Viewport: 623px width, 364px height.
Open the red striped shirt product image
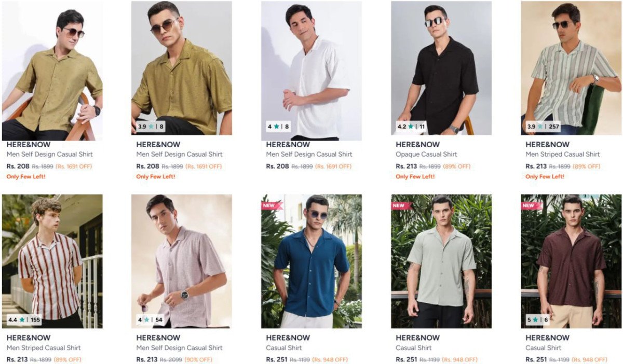pos(52,261)
